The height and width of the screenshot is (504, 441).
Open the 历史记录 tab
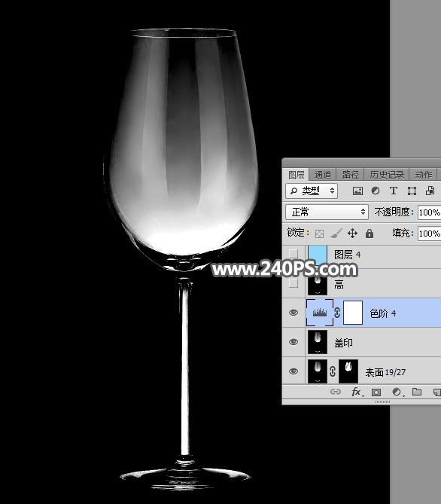click(x=387, y=175)
